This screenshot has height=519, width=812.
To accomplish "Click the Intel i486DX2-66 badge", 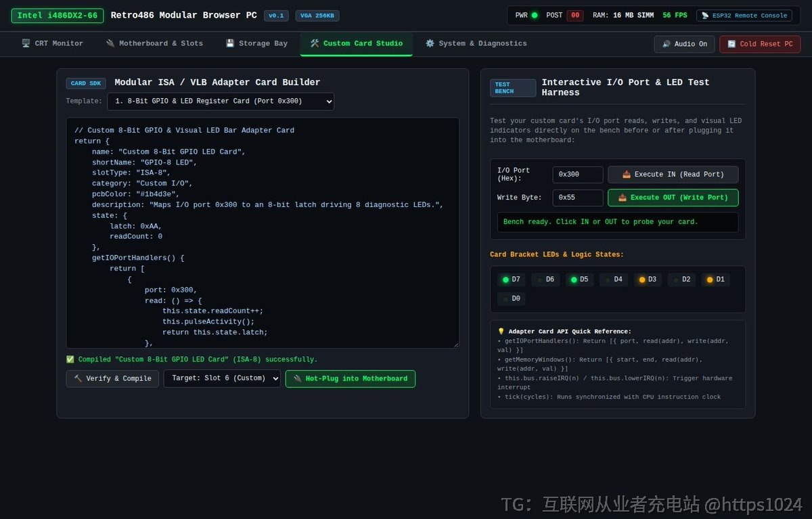I will point(58,16).
